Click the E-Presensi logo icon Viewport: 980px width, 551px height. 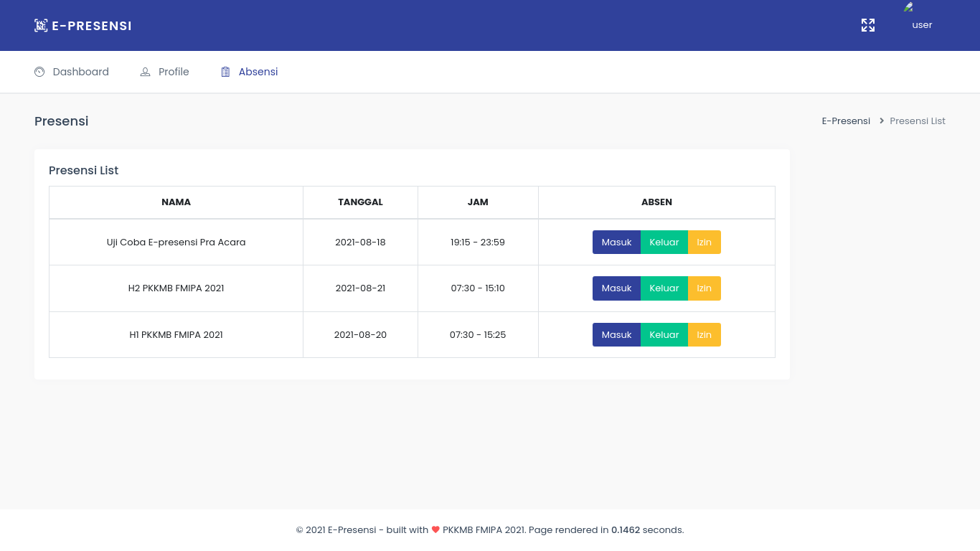pos(41,26)
